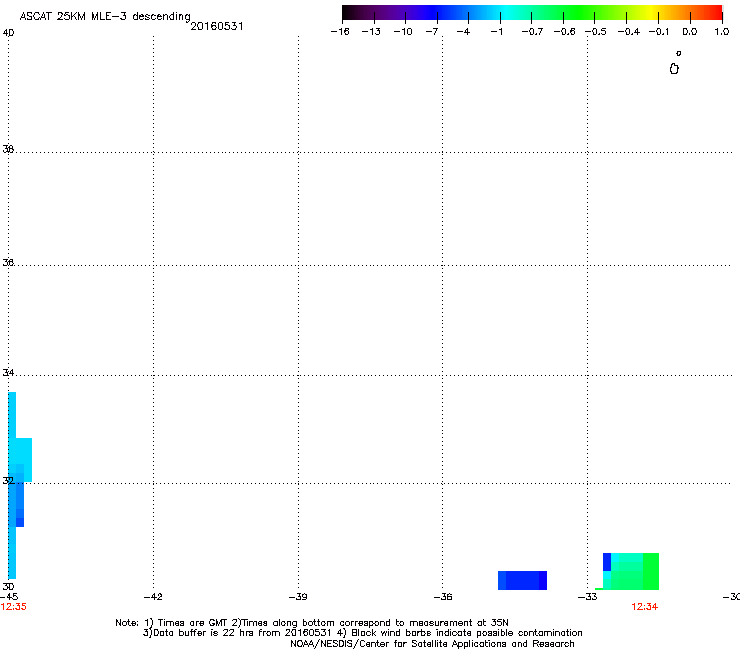The width and height of the screenshot is (740, 650).
Task: Click the 1.0 color scale label
Action: tap(722, 32)
